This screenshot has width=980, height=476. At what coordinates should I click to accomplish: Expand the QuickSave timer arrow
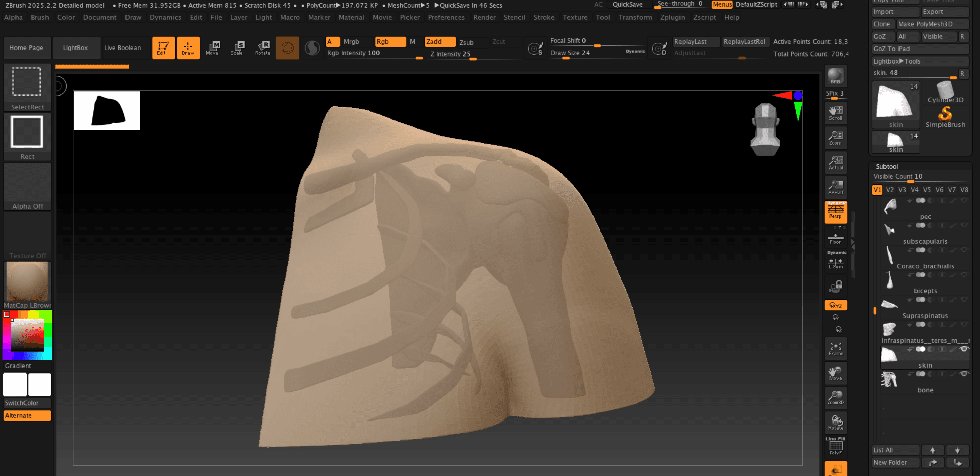pos(436,5)
